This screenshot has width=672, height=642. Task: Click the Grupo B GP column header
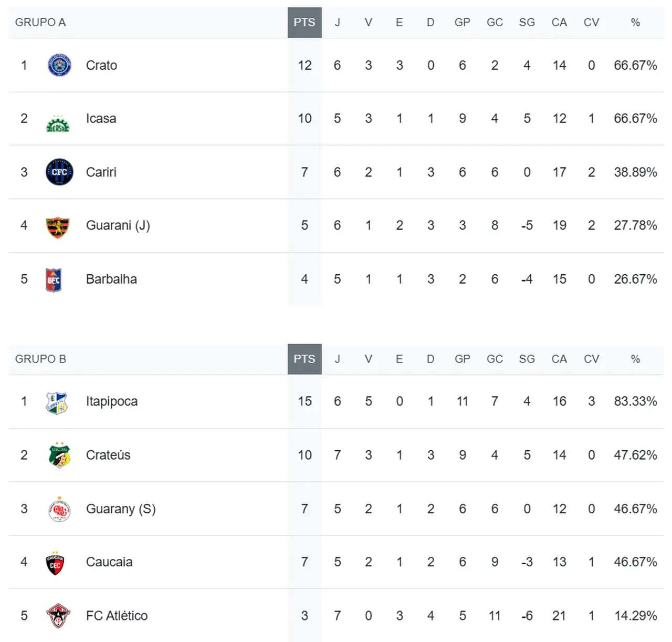(x=462, y=359)
